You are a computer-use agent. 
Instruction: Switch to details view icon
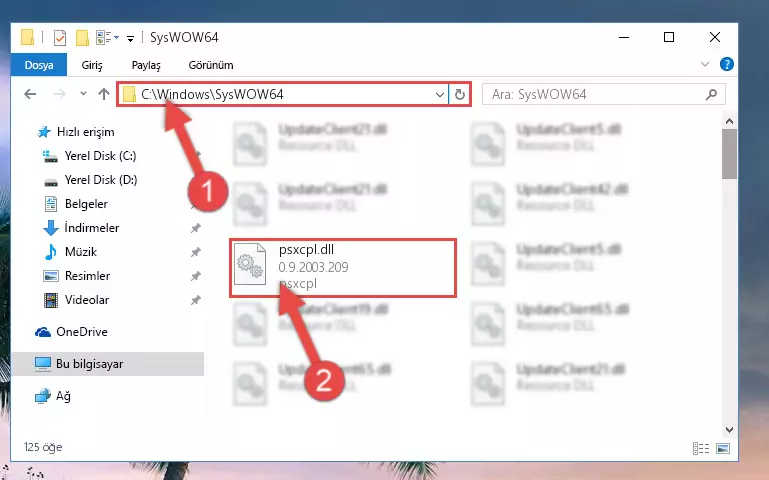click(x=701, y=448)
